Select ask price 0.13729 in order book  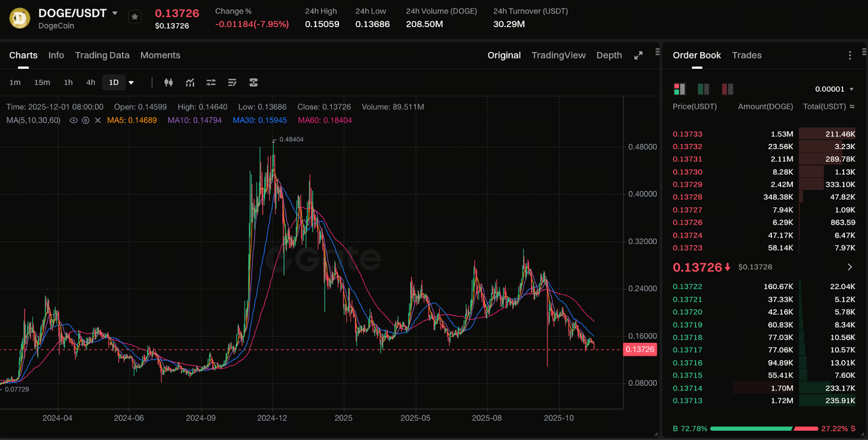coord(687,184)
